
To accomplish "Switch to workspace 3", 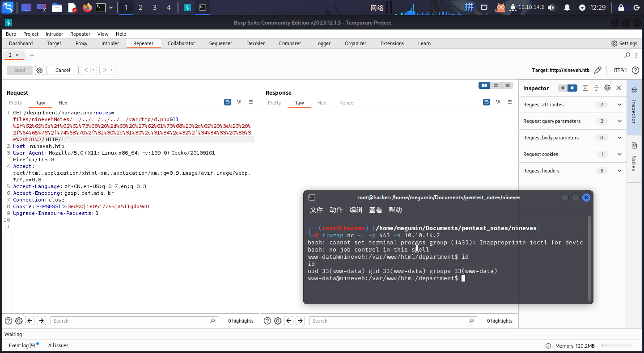I will (x=155, y=7).
